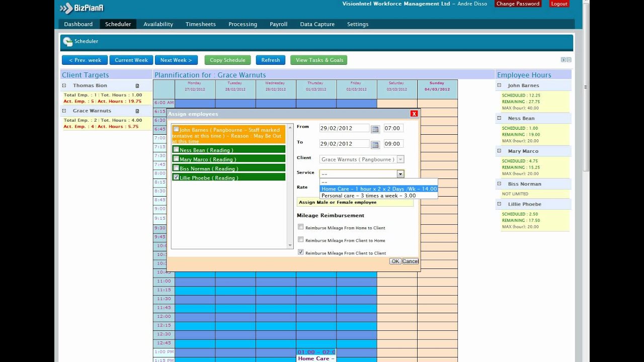Viewport: 644px width, 362px height.
Task: Click the From date field
Action: pyautogui.click(x=344, y=128)
